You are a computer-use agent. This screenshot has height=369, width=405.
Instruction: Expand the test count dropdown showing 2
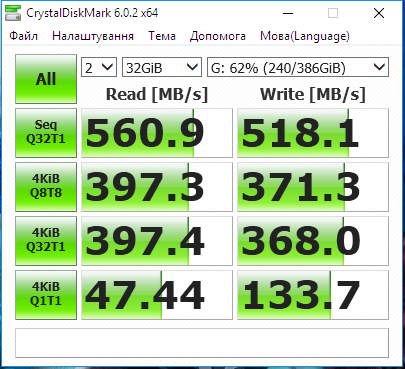point(99,67)
